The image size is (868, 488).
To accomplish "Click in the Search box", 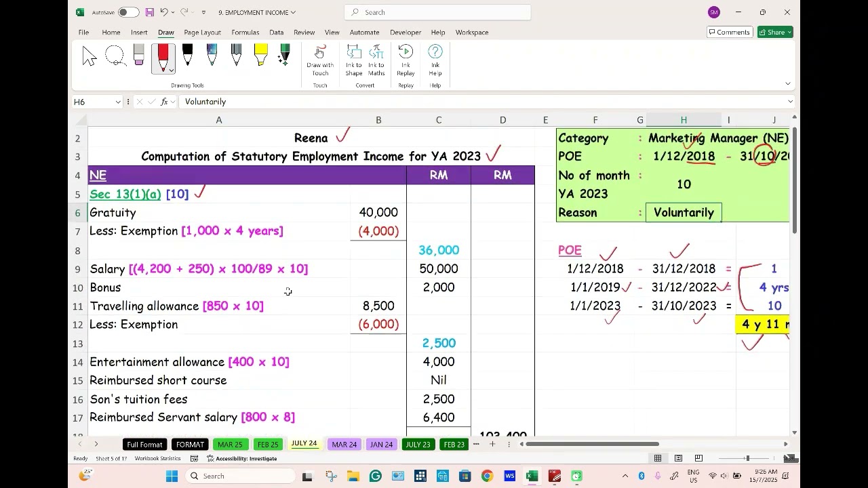I will click(x=437, y=12).
